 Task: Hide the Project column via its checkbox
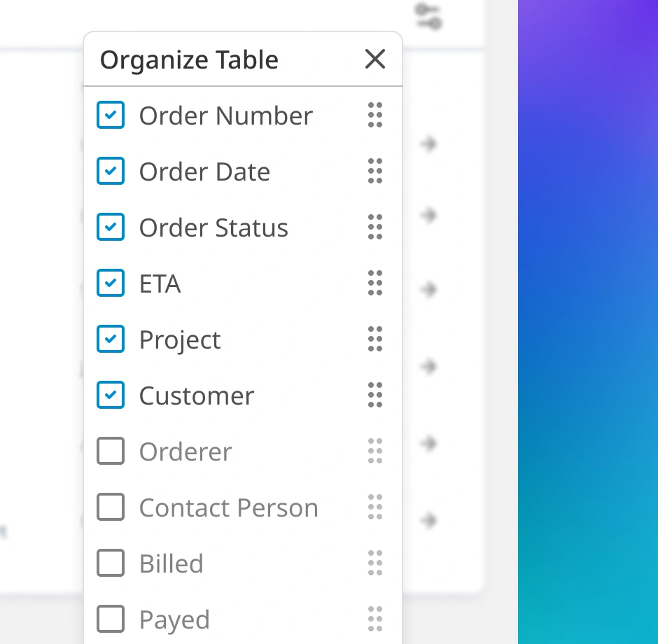click(x=111, y=339)
